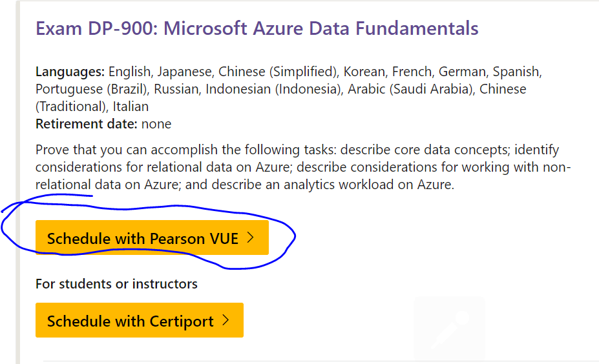Click Indonesian (Indonesia) in the languages list

pos(273,89)
